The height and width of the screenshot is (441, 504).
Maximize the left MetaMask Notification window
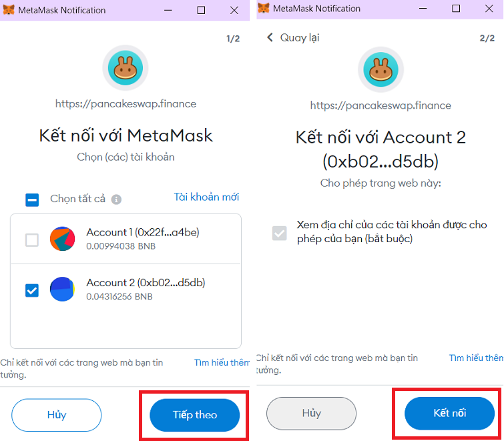(x=202, y=10)
